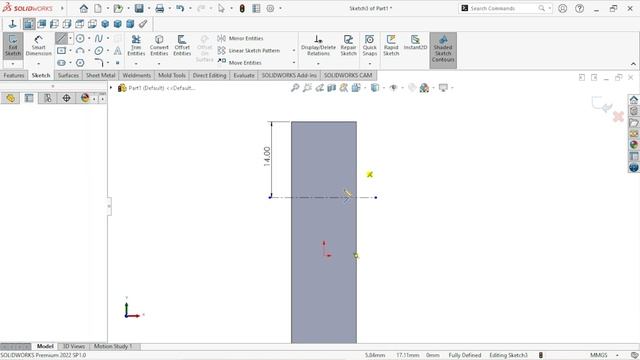
Task: Click the Repair Sketch tool
Action: [349, 45]
